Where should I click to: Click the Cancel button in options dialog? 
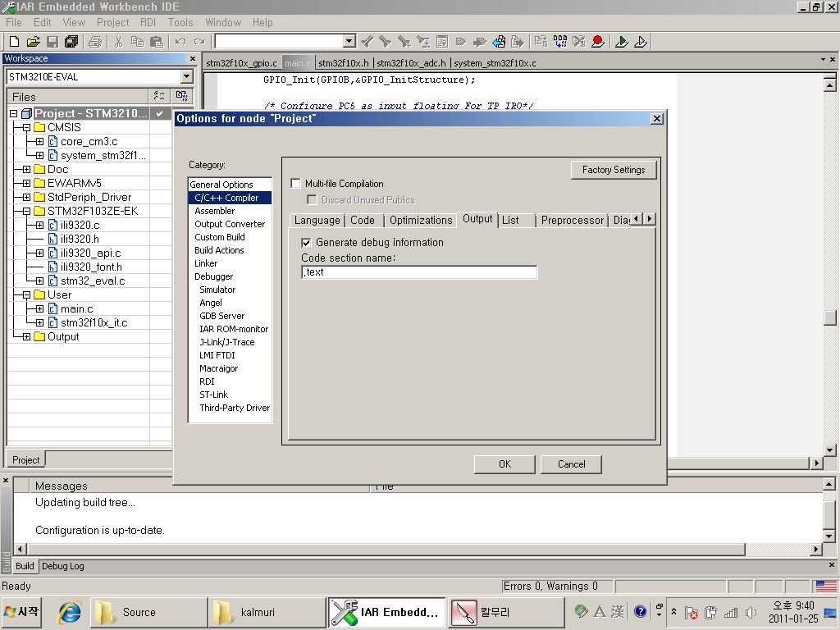(x=571, y=464)
